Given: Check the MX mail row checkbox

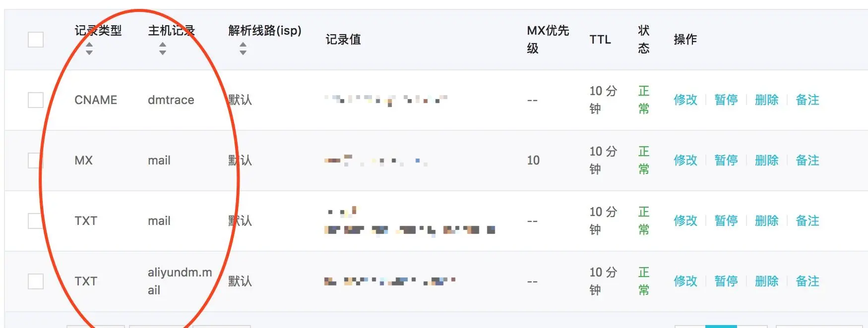Looking at the screenshot, I should (36, 161).
